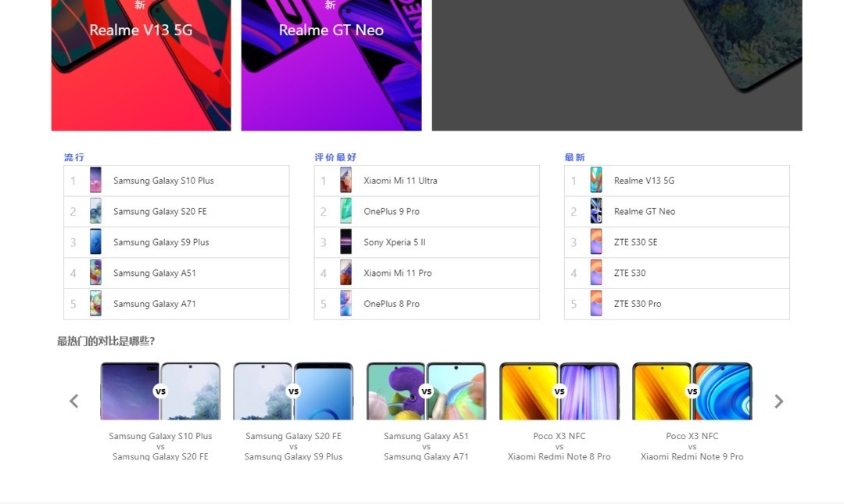Open ZTE S30 link in newest list
Screen dimensions: 844x504
[630, 273]
